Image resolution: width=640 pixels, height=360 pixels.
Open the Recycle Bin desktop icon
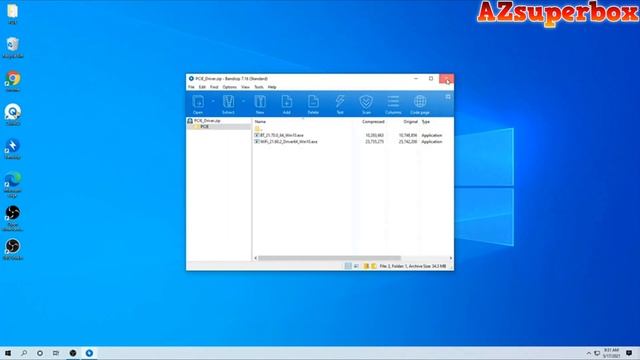pyautogui.click(x=13, y=47)
